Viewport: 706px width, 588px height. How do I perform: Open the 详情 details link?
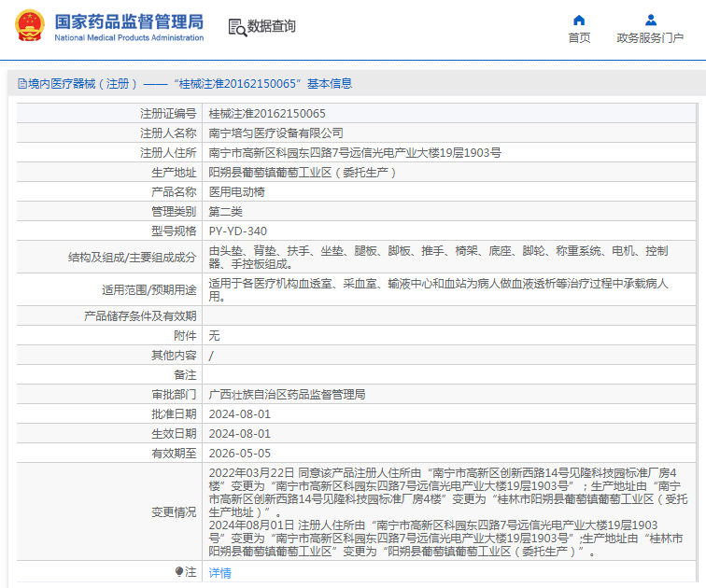219,573
